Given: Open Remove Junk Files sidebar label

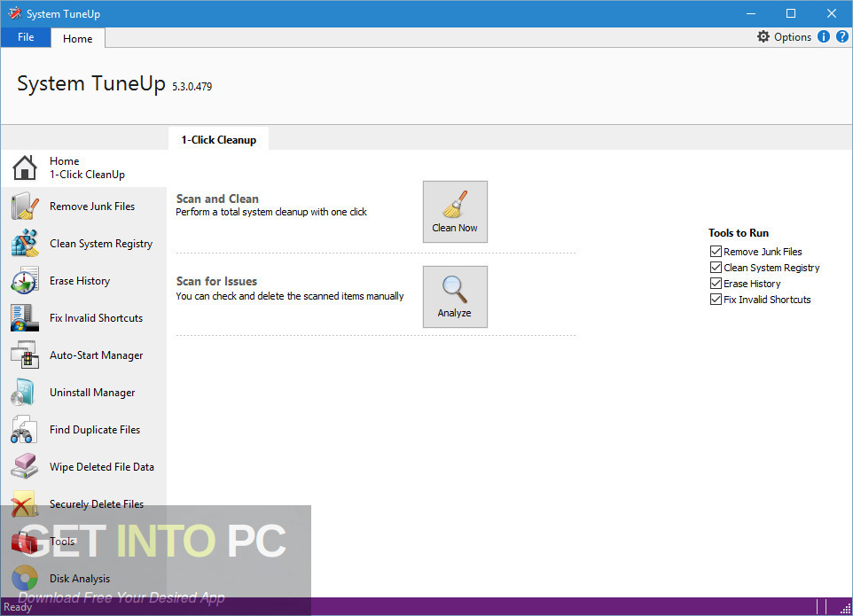Looking at the screenshot, I should coord(92,206).
